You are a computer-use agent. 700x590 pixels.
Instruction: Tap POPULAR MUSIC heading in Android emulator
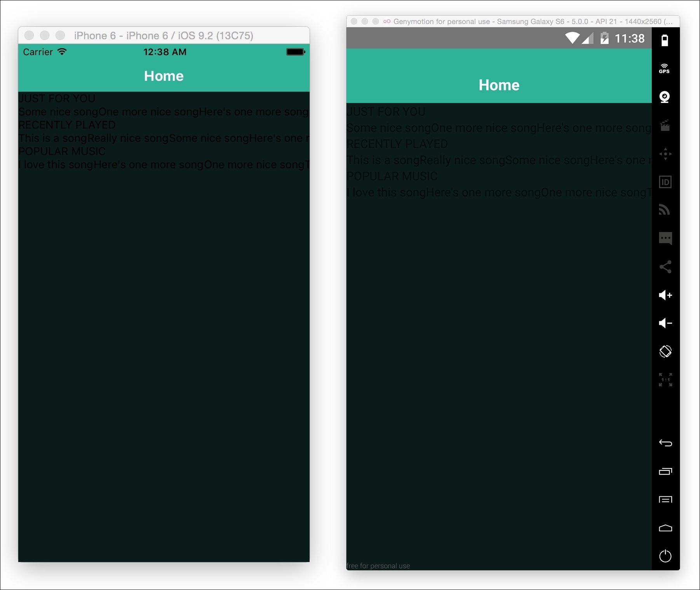point(392,176)
